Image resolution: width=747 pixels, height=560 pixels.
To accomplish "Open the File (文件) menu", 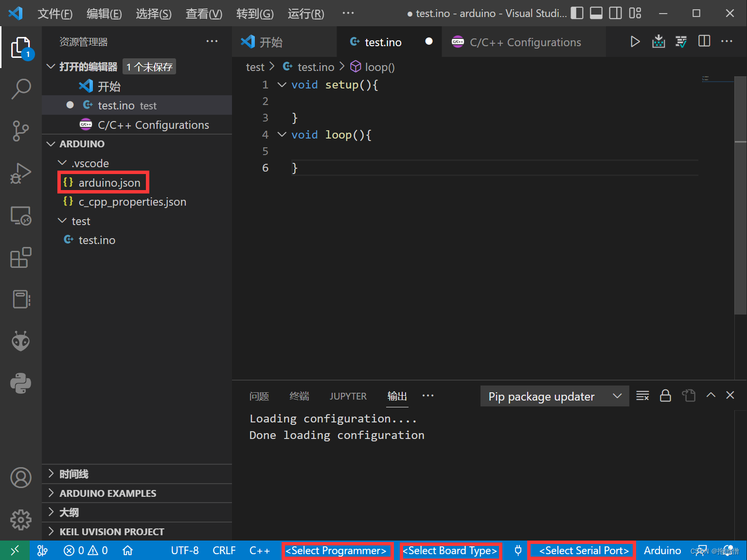I will click(55, 14).
